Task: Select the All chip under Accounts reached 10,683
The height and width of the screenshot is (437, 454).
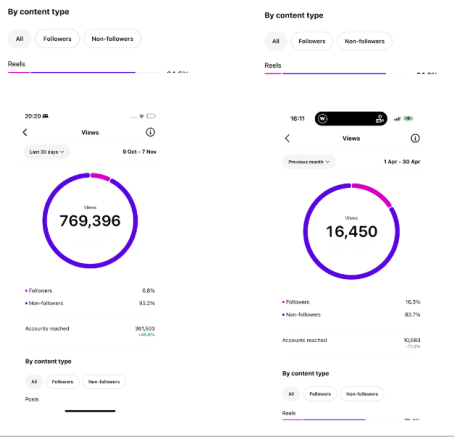Action: 291,394
